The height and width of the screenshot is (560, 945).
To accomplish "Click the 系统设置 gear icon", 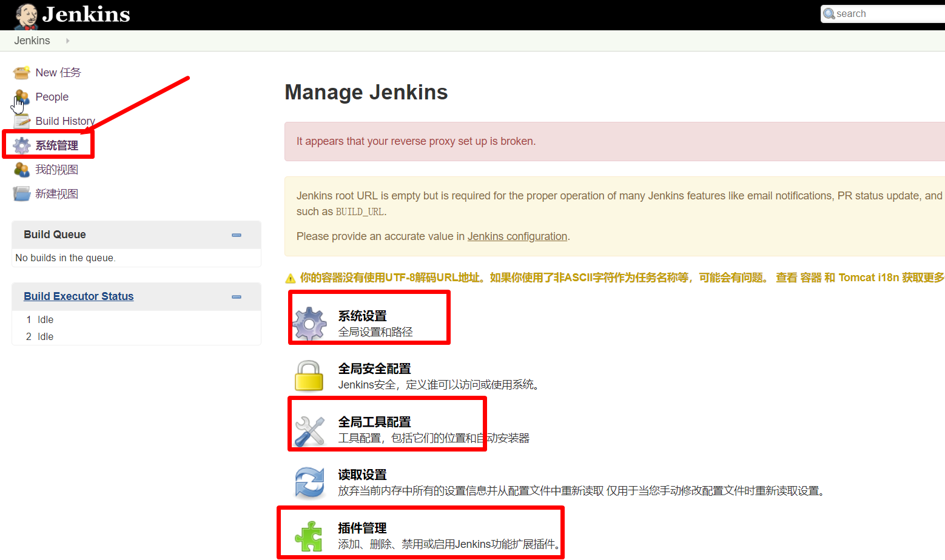I will pyautogui.click(x=310, y=324).
